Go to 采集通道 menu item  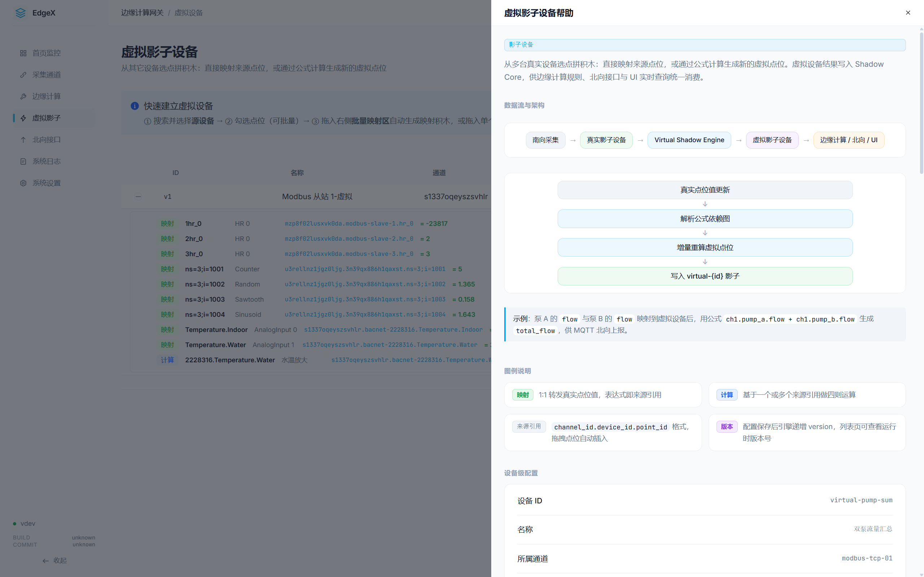tap(54, 75)
